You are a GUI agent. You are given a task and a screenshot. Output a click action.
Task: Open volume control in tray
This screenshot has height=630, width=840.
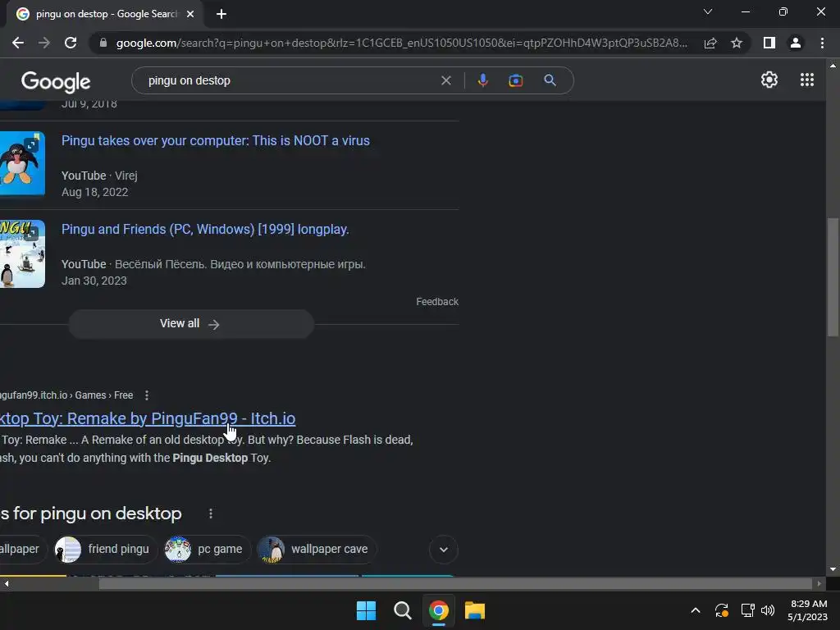click(768, 610)
